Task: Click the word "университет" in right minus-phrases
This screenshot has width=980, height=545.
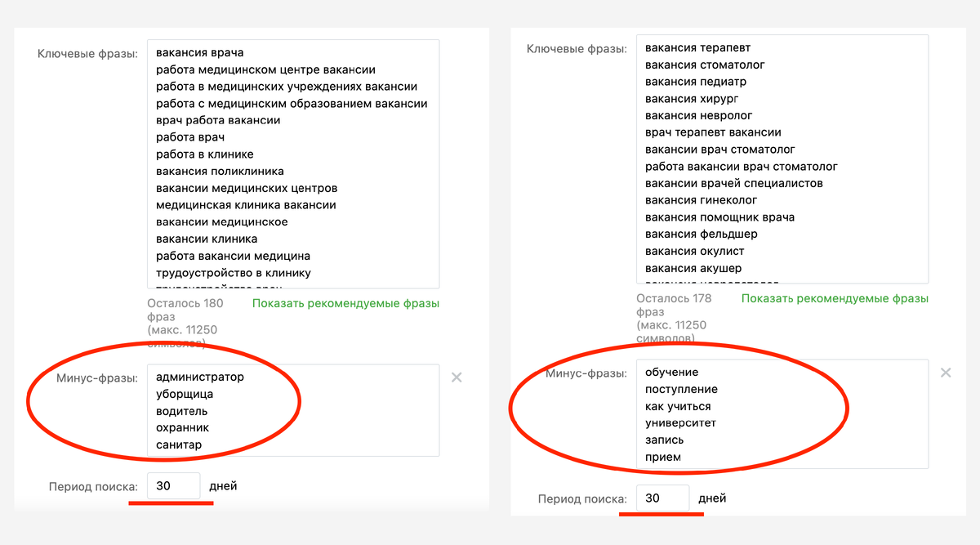Action: (x=683, y=422)
